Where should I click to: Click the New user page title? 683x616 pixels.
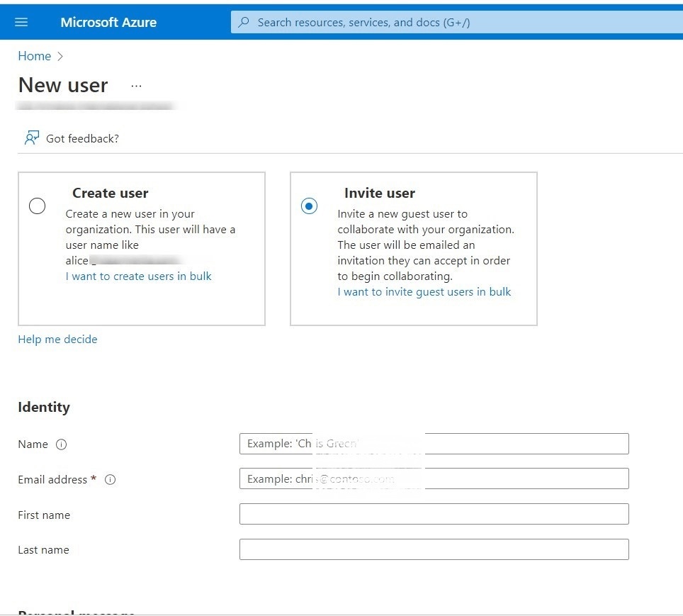click(x=63, y=85)
